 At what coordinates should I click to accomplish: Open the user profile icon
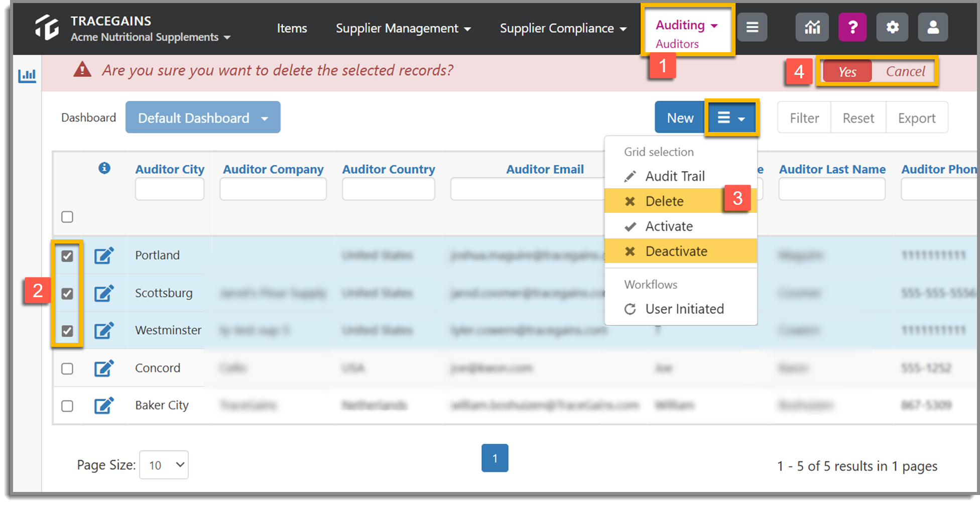click(933, 27)
